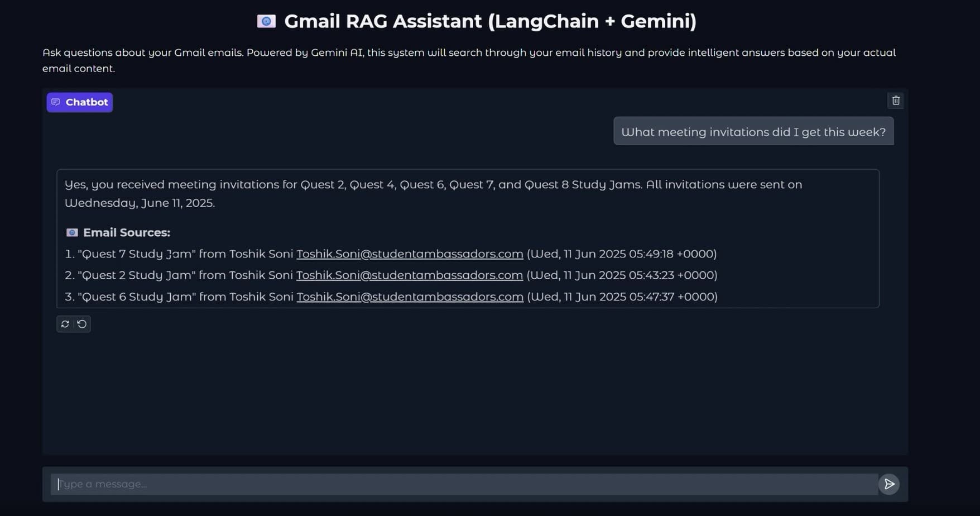Image resolution: width=980 pixels, height=516 pixels.
Task: Click the timestamp of the Quest 7 email
Action: [x=621, y=254]
